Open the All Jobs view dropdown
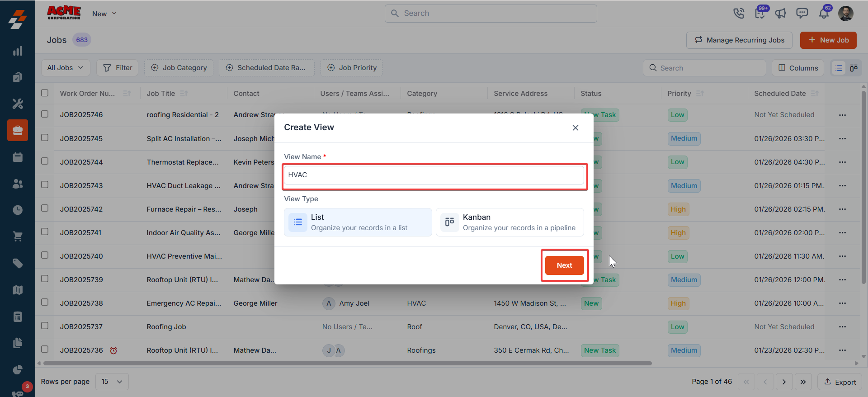Viewport: 868px width, 397px height. (66, 68)
